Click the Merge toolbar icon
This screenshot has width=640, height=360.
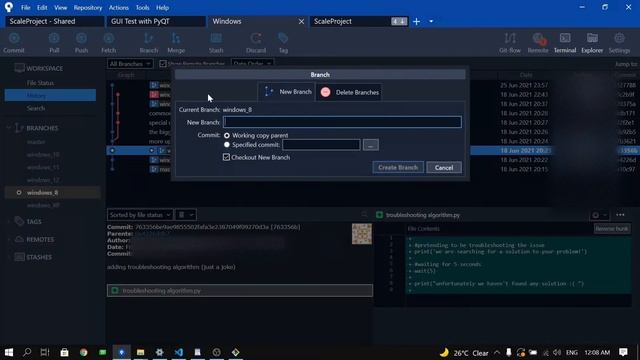176,42
